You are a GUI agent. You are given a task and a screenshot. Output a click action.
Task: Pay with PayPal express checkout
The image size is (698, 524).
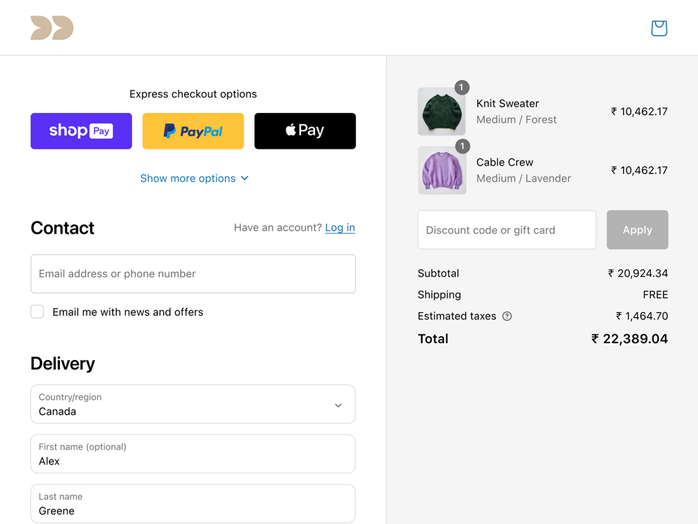point(193,131)
